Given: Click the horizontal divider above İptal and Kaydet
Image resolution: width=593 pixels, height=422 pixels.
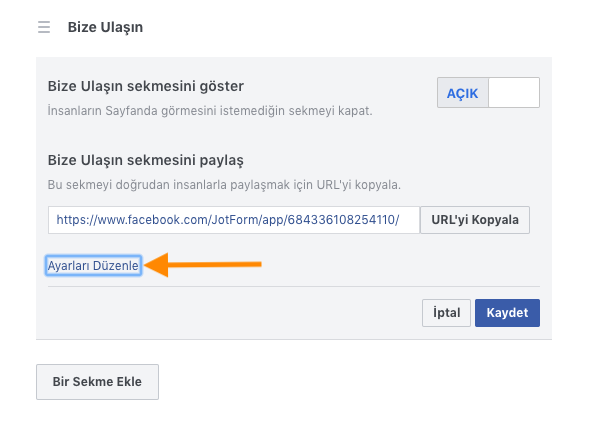Looking at the screenshot, I should click(x=294, y=286).
